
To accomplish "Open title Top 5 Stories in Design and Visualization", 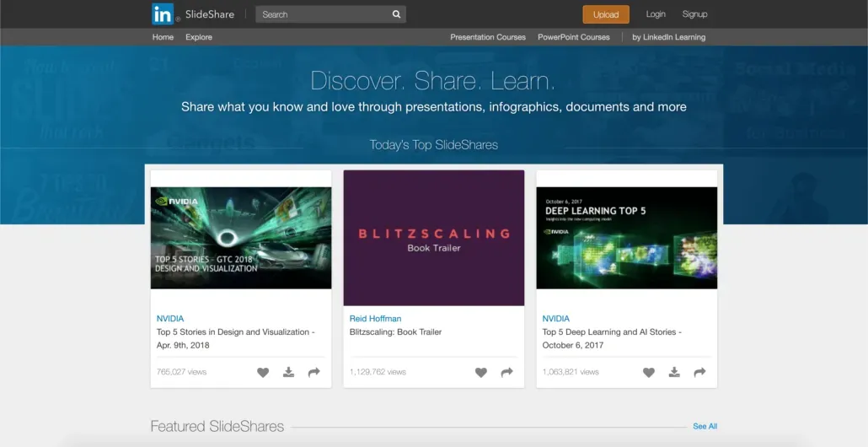I will point(235,338).
